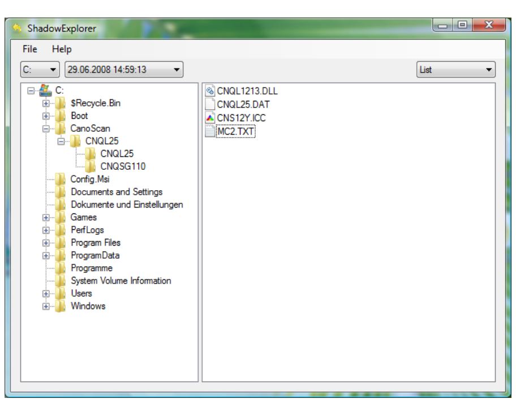
Task: Open the C: drive selection dropdown
Action: pyautogui.click(x=40, y=70)
